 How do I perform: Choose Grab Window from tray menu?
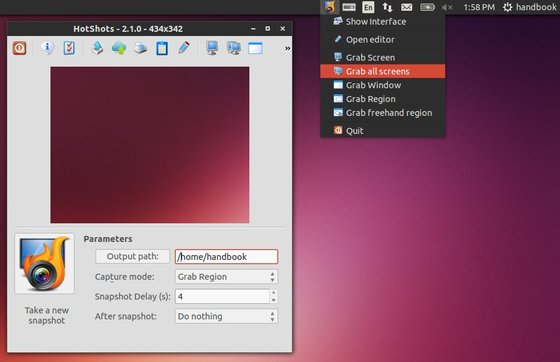[382, 85]
